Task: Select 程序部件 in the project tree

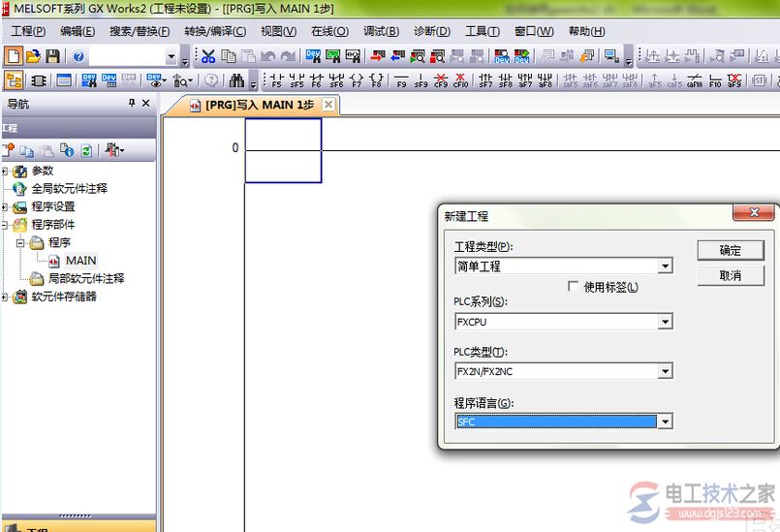Action: tap(52, 225)
